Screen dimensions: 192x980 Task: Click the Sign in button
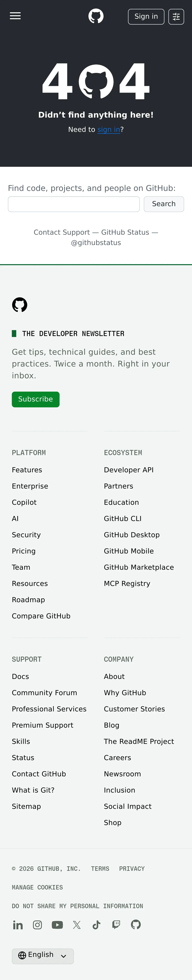[146, 17]
